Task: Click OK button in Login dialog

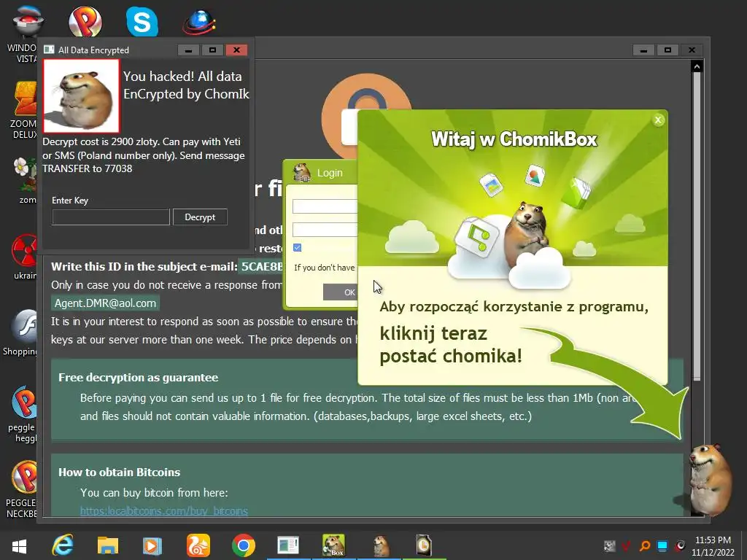Action: [x=340, y=292]
